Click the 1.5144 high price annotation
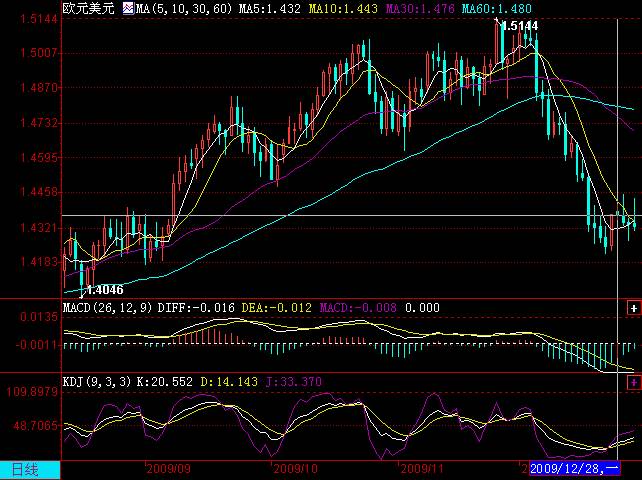The height and width of the screenshot is (480, 642). point(519,26)
